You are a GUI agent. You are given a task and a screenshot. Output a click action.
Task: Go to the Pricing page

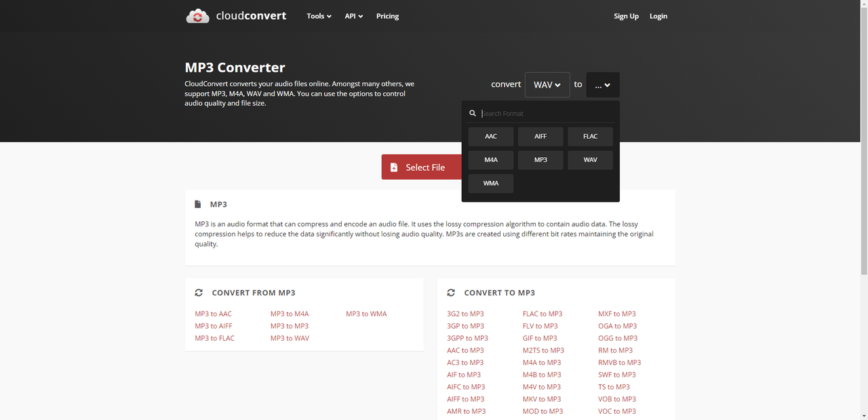pyautogui.click(x=387, y=16)
